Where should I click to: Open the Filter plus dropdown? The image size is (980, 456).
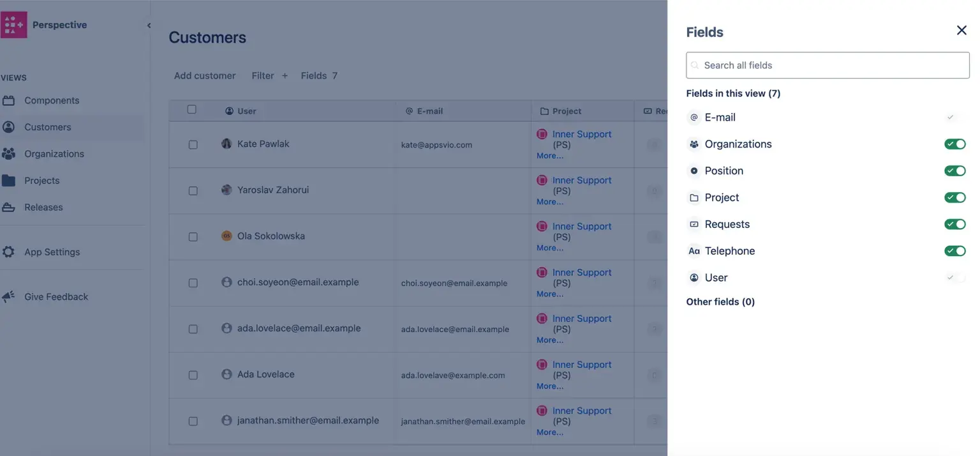coord(269,75)
